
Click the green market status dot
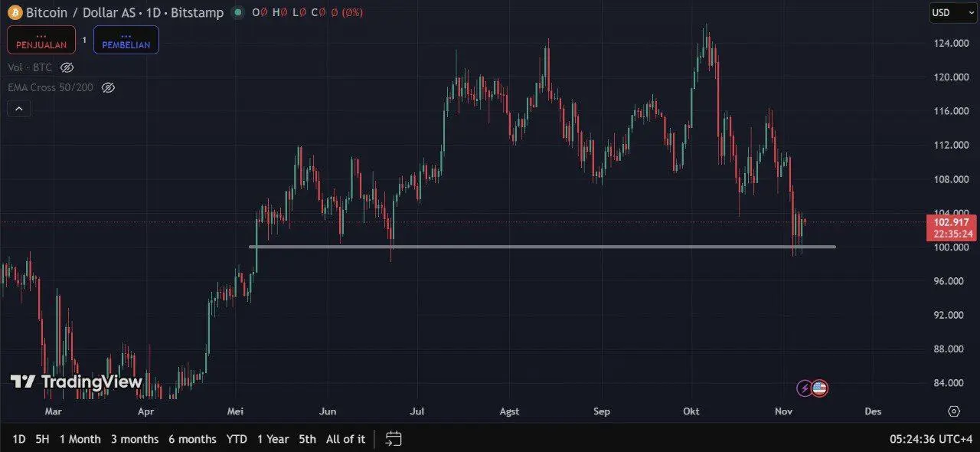(239, 13)
